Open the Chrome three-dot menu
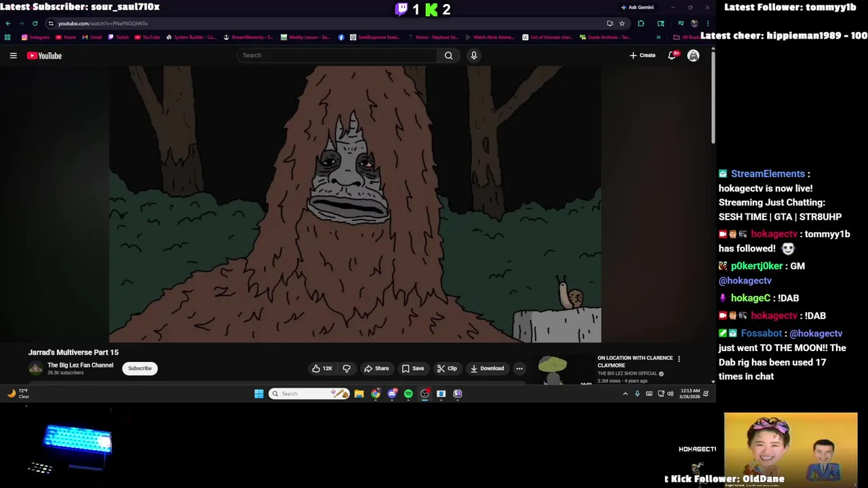868x488 pixels. tap(707, 23)
